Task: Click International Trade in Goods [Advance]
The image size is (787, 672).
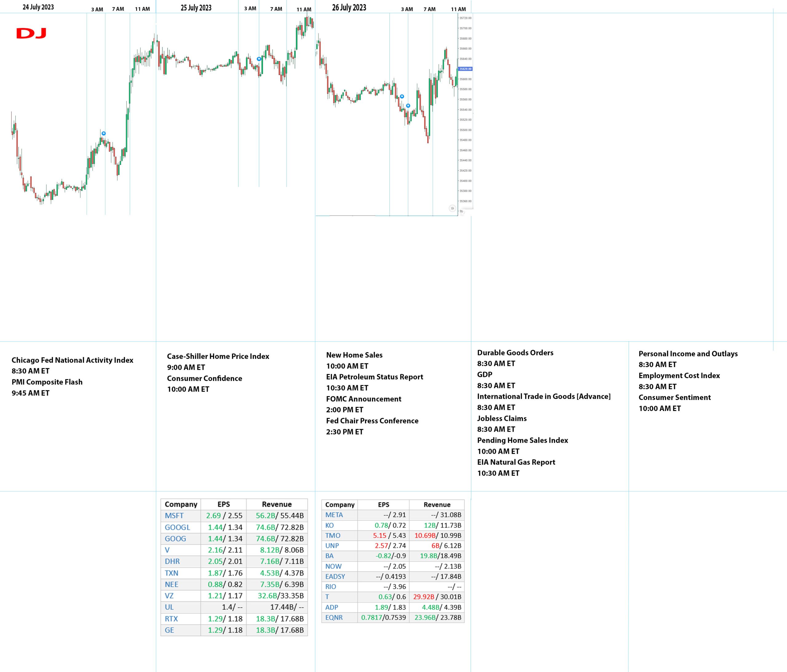Action: pos(544,396)
